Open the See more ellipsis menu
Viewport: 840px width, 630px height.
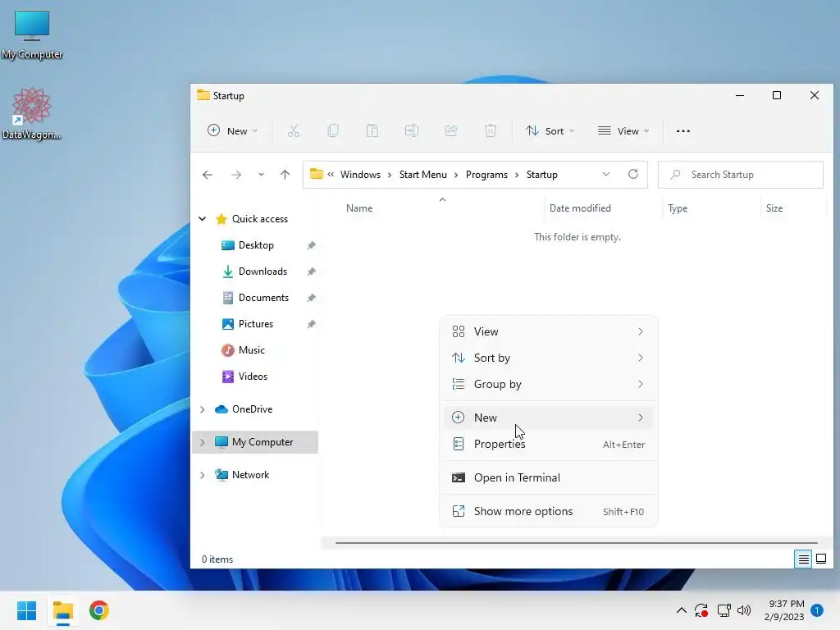click(x=683, y=130)
